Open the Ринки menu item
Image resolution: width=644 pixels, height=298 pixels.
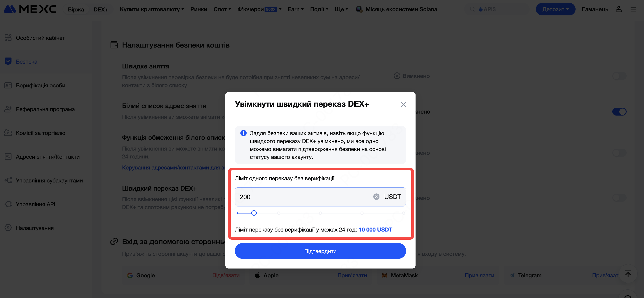199,9
